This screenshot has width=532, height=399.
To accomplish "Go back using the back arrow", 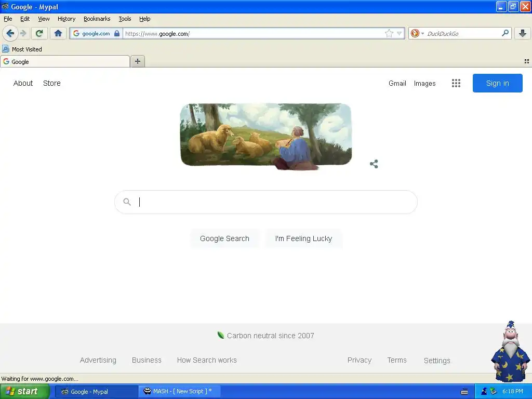I will point(10,33).
